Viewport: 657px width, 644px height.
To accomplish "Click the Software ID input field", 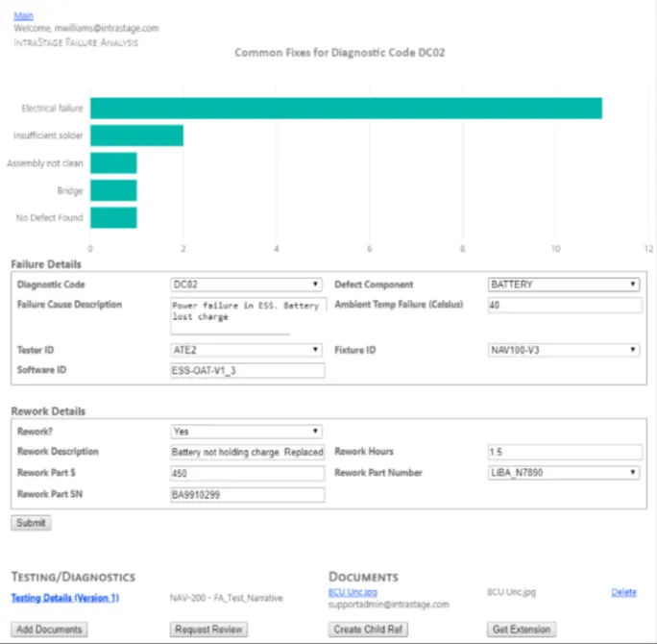I will (x=247, y=370).
